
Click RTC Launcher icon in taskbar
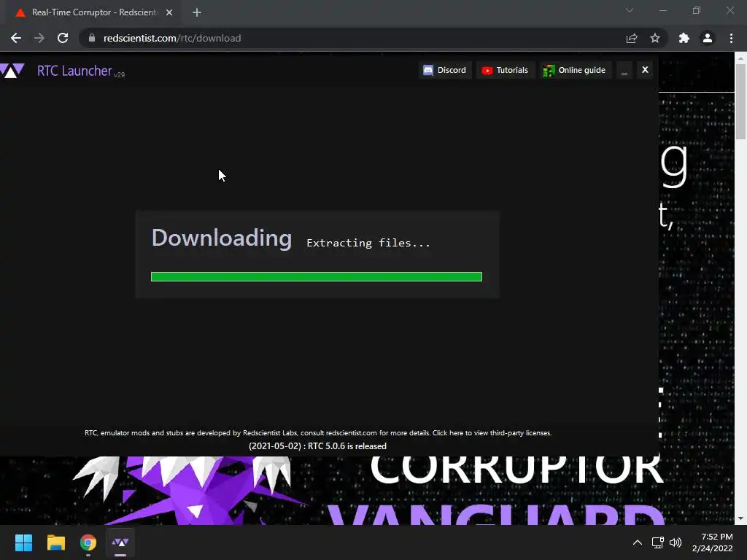click(120, 542)
